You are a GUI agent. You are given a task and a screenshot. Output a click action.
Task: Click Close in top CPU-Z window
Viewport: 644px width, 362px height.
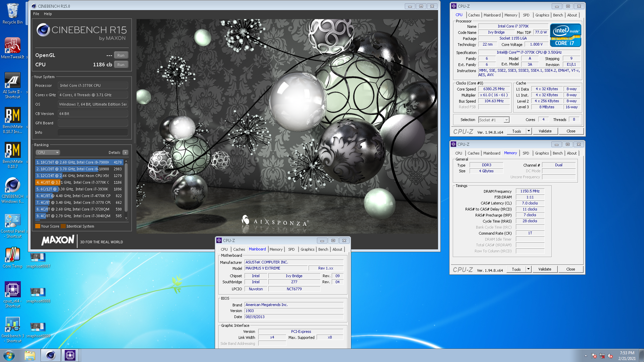tap(571, 131)
